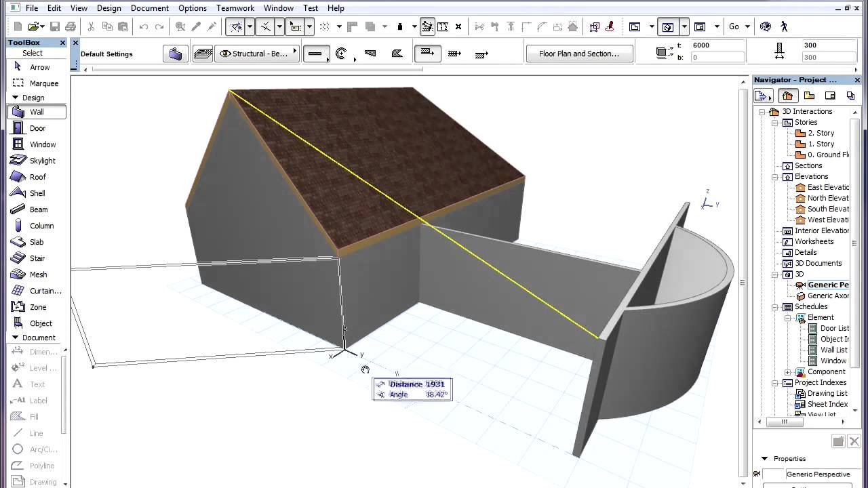The height and width of the screenshot is (488, 868).
Task: Pick the Curtain Wall tool
Action: [37, 291]
